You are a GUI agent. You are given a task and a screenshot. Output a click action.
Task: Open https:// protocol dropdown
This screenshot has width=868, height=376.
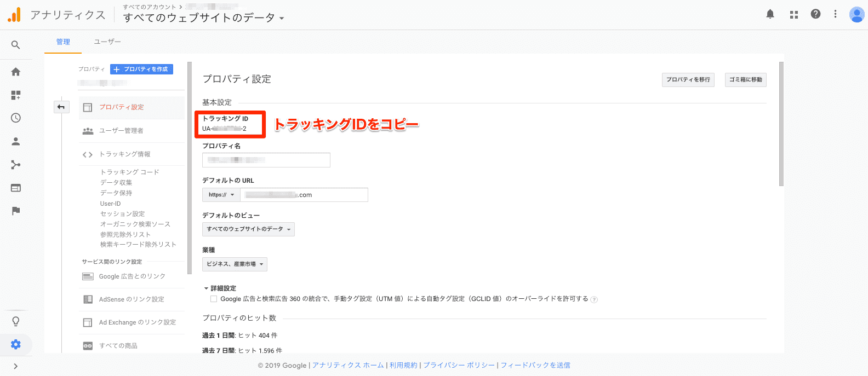point(221,195)
